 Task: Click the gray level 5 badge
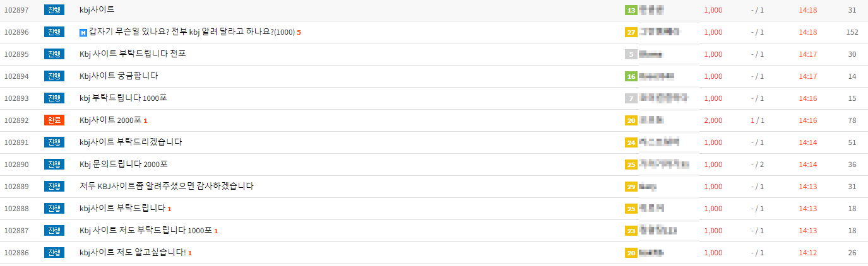click(631, 54)
